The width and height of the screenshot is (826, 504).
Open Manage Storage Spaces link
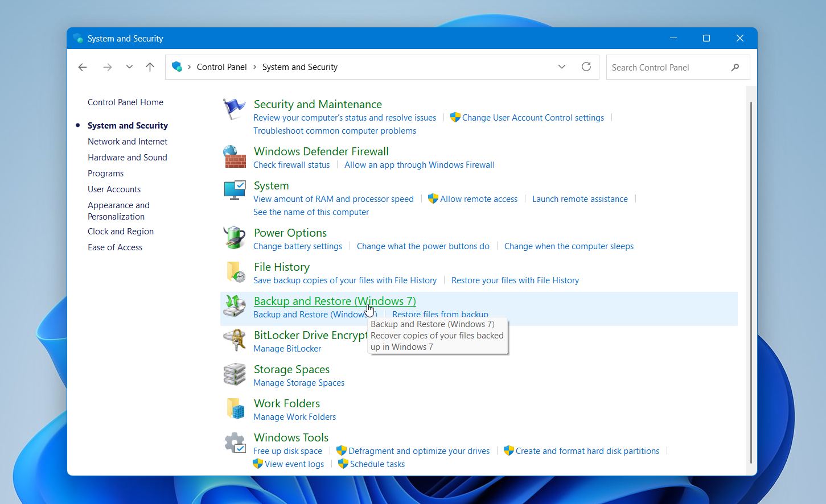click(299, 383)
